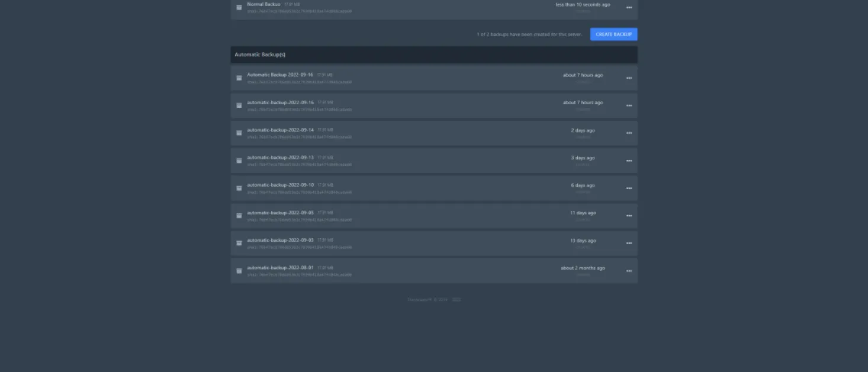Image resolution: width=868 pixels, height=372 pixels.
Task: Click archive icon of automatic-backup-2022-09-14
Action: (239, 133)
